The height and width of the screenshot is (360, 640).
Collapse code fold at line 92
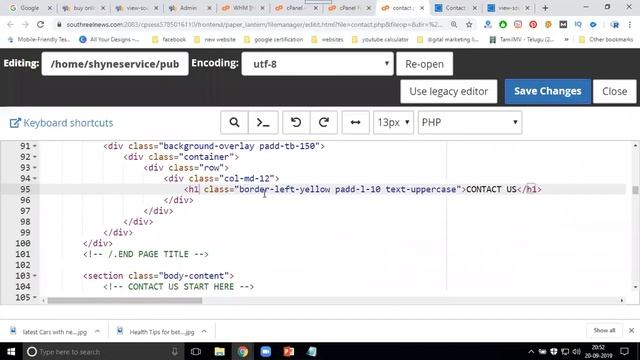[x=35, y=157]
